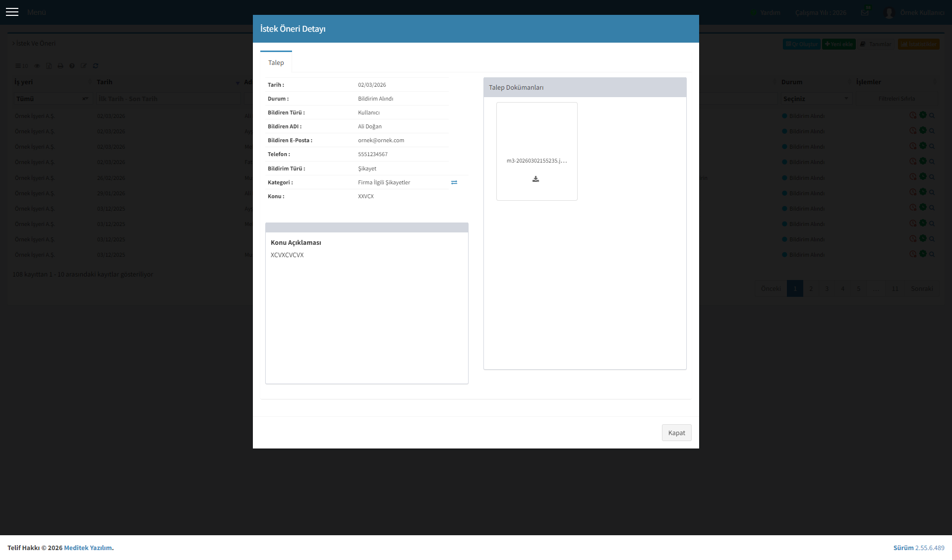Image resolution: width=952 pixels, height=560 pixels.
Task: Click the Yeni ekle button
Action: click(839, 44)
